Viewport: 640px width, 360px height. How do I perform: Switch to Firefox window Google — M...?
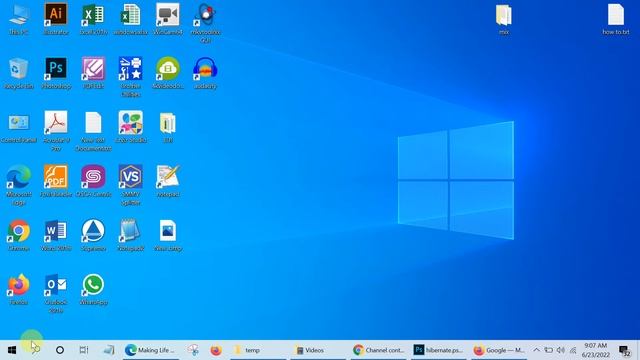click(500, 350)
